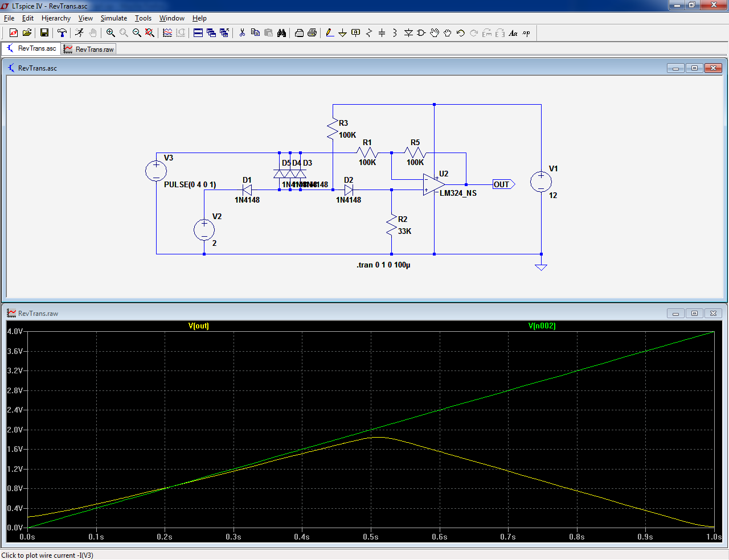Tile windows horizontally using toolbar icon

click(x=198, y=33)
